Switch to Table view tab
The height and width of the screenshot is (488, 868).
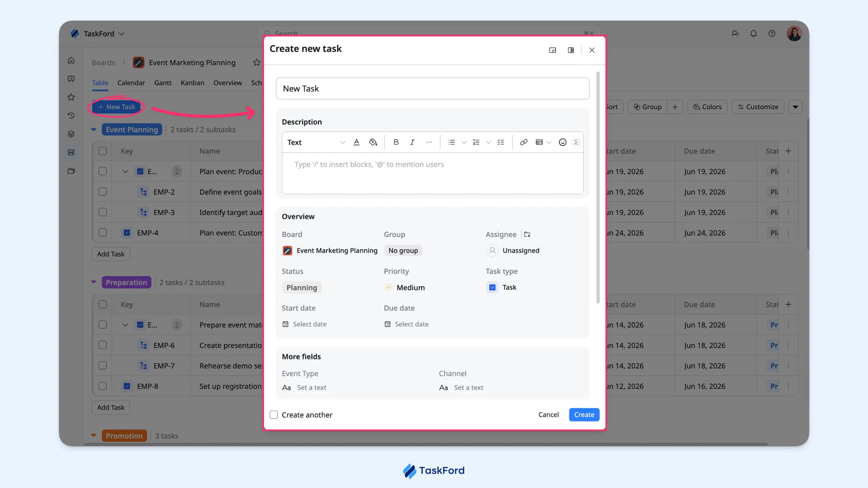click(x=100, y=83)
